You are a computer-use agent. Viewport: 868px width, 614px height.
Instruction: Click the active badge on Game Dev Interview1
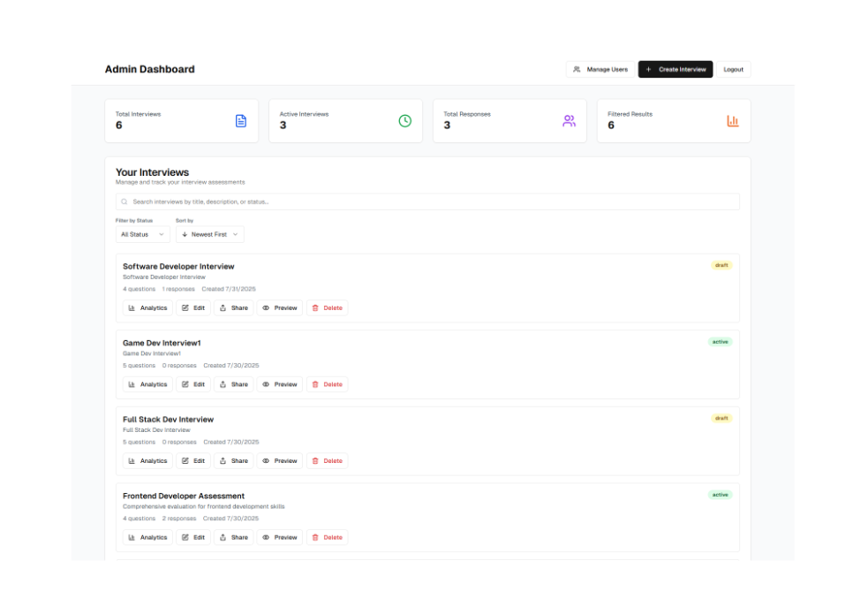[x=720, y=342]
